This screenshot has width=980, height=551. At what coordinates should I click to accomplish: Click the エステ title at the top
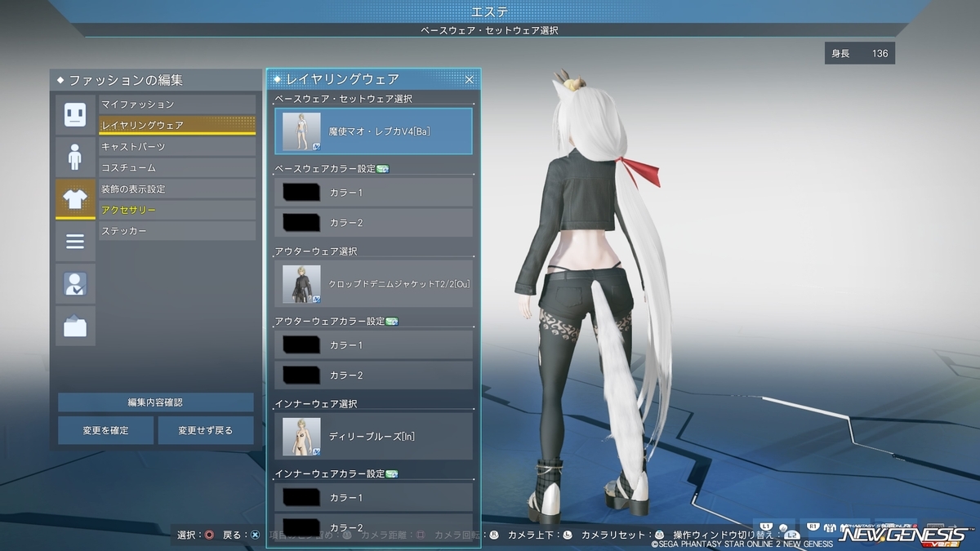(x=490, y=11)
